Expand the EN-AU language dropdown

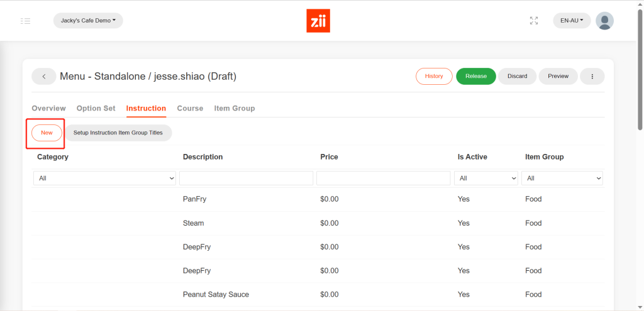tap(572, 21)
